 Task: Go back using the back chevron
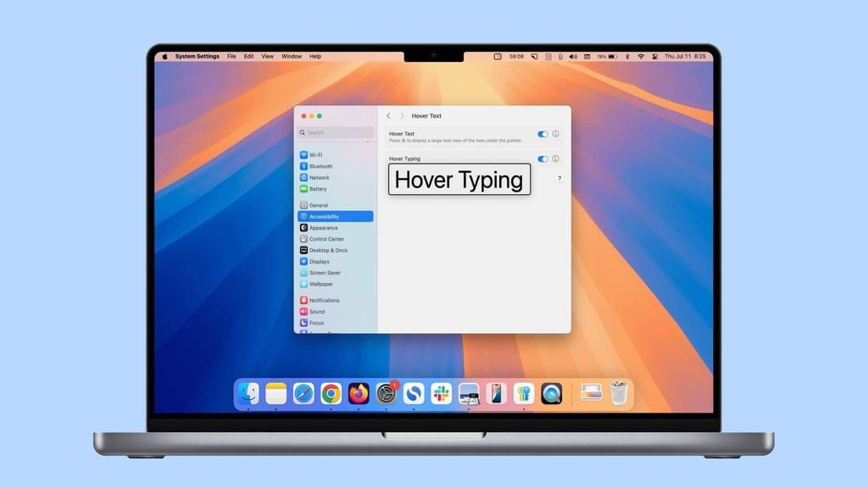click(388, 115)
